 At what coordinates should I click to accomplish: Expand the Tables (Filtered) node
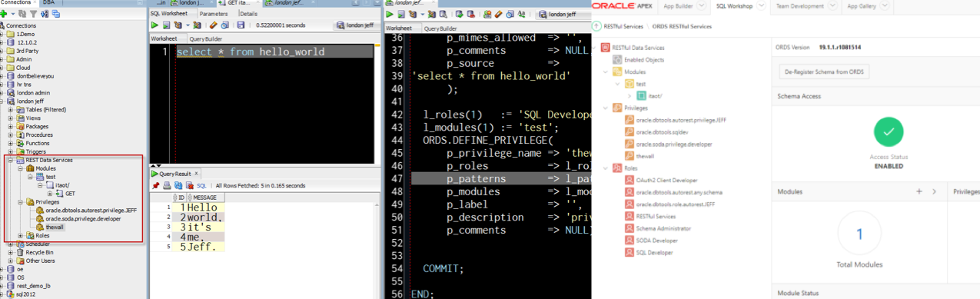12,110
